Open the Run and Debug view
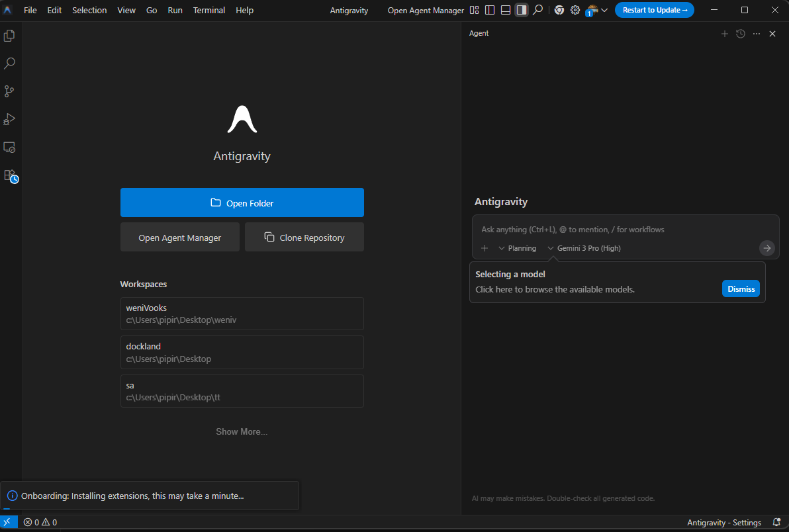Image resolution: width=789 pixels, height=532 pixels. tap(10, 119)
